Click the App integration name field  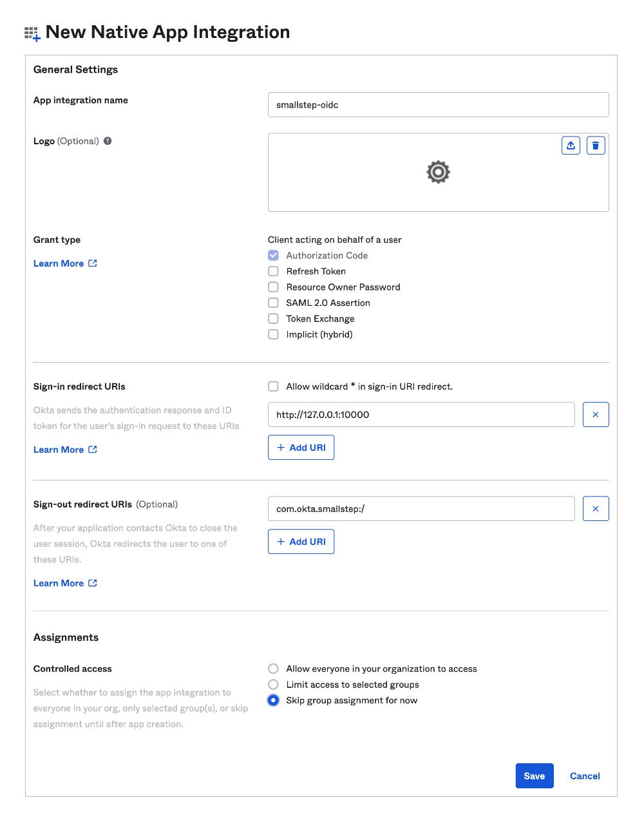pos(438,105)
